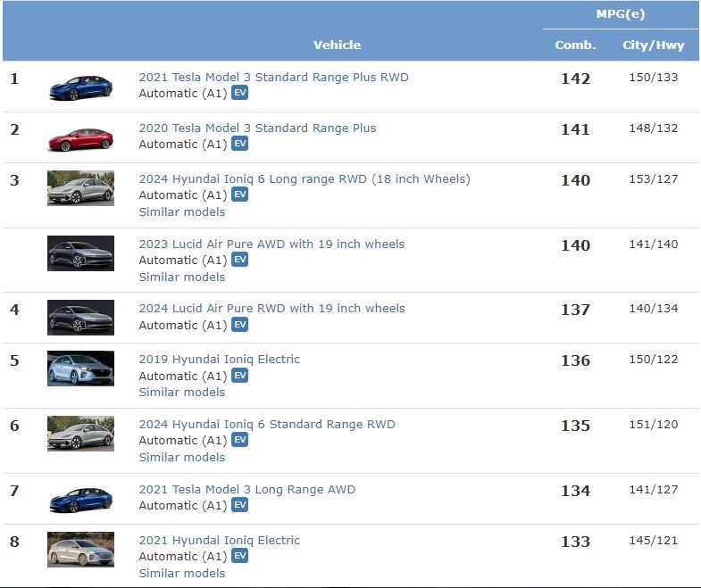Select combined 140 in the Ioniq 6 Long range row
Image resolution: width=701 pixels, height=588 pixels.
[x=575, y=180]
